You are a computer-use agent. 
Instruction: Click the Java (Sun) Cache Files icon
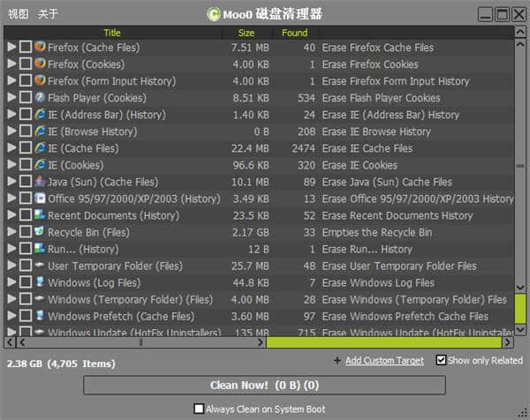point(40,182)
